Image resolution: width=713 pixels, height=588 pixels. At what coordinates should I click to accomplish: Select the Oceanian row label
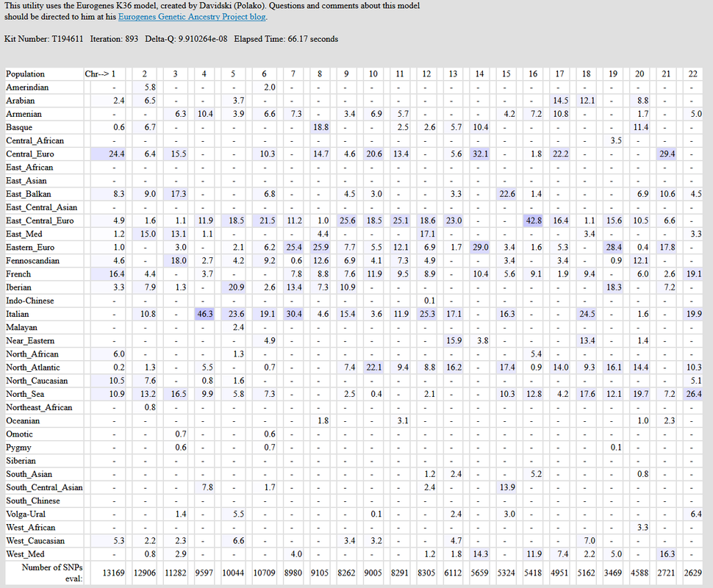(x=23, y=420)
